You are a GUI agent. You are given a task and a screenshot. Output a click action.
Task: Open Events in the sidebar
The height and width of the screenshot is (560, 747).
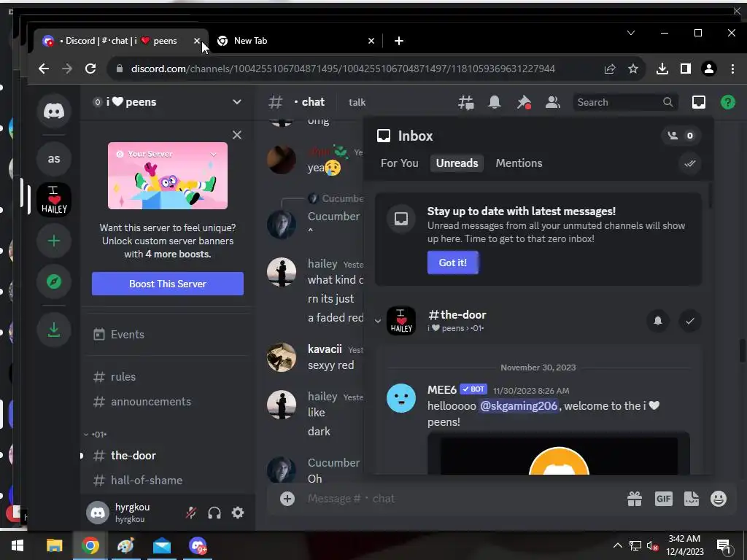(x=167, y=334)
